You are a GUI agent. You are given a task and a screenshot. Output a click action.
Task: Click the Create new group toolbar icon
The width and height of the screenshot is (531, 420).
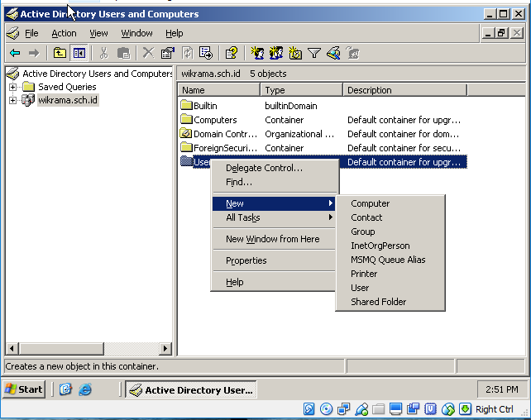coord(276,53)
